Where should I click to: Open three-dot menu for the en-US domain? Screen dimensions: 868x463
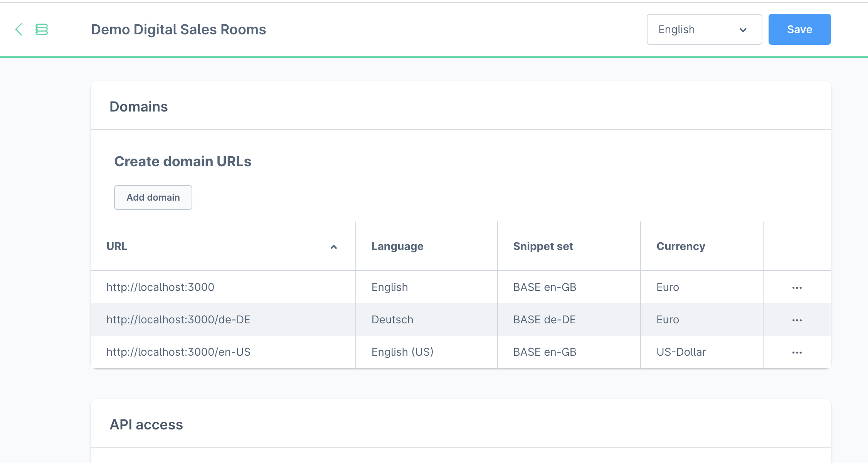click(x=797, y=353)
